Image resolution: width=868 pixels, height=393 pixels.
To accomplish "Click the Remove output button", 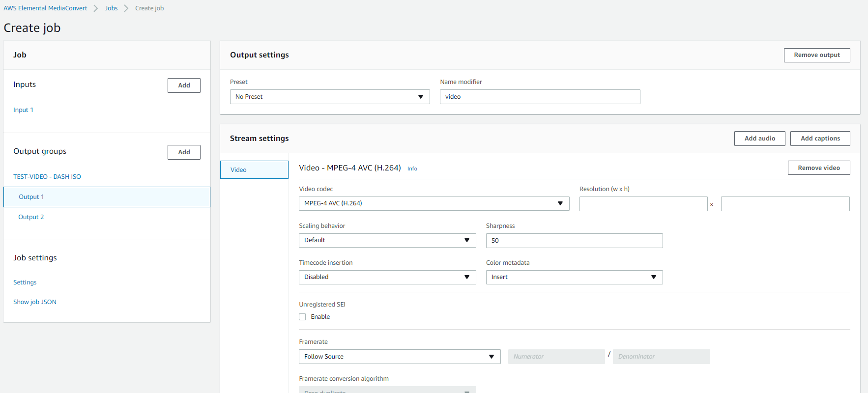I will (x=816, y=55).
